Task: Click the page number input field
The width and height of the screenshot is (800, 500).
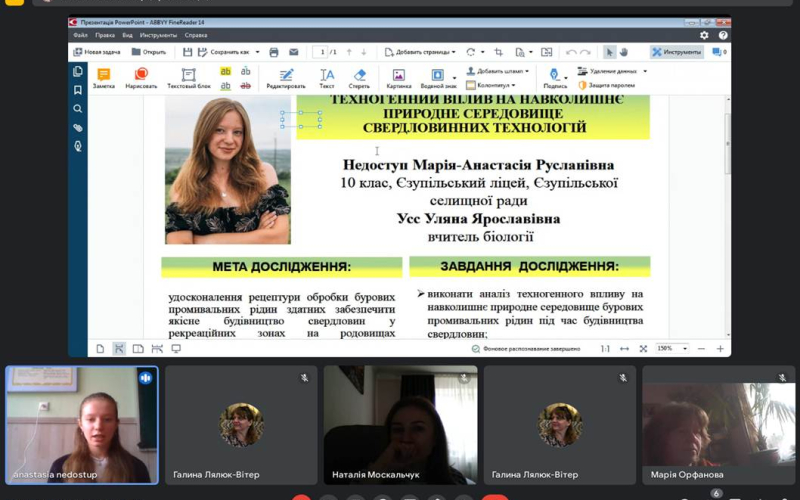Action: click(322, 52)
